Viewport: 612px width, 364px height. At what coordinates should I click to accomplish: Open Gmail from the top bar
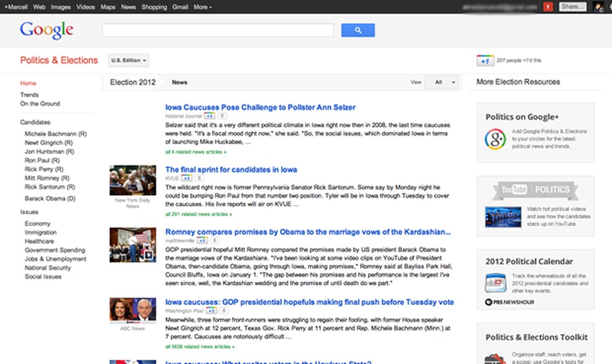coord(180,7)
